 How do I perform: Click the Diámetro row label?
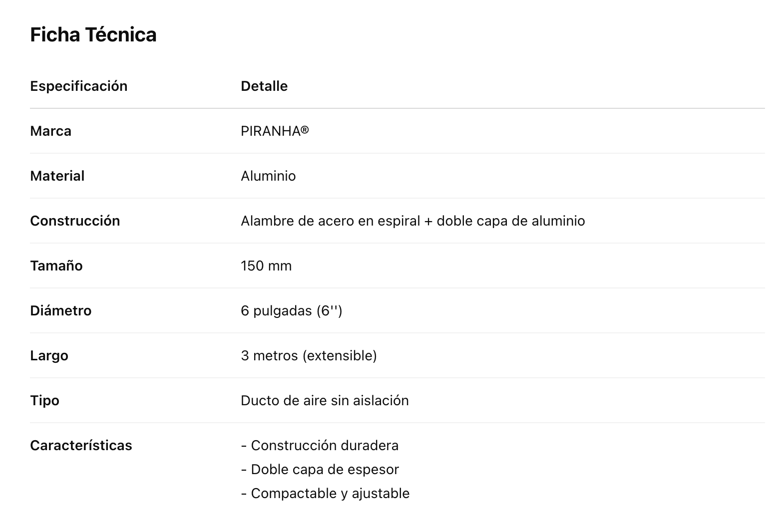click(x=61, y=311)
